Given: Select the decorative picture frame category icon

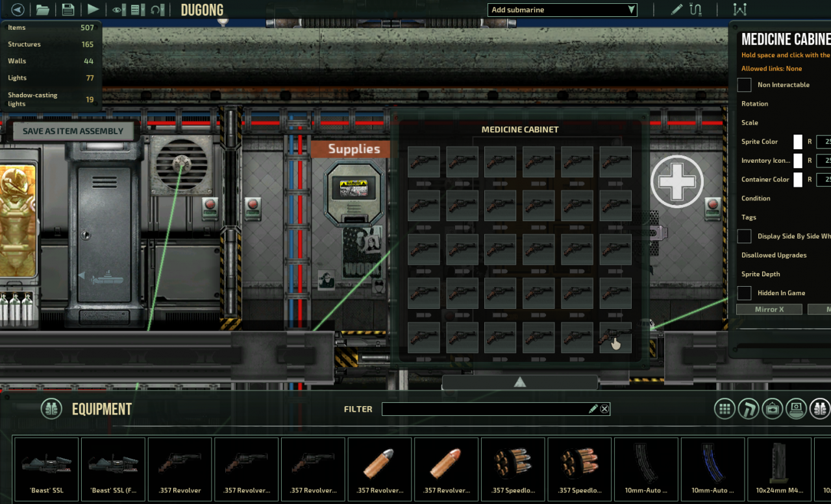Looking at the screenshot, I should pos(773,409).
